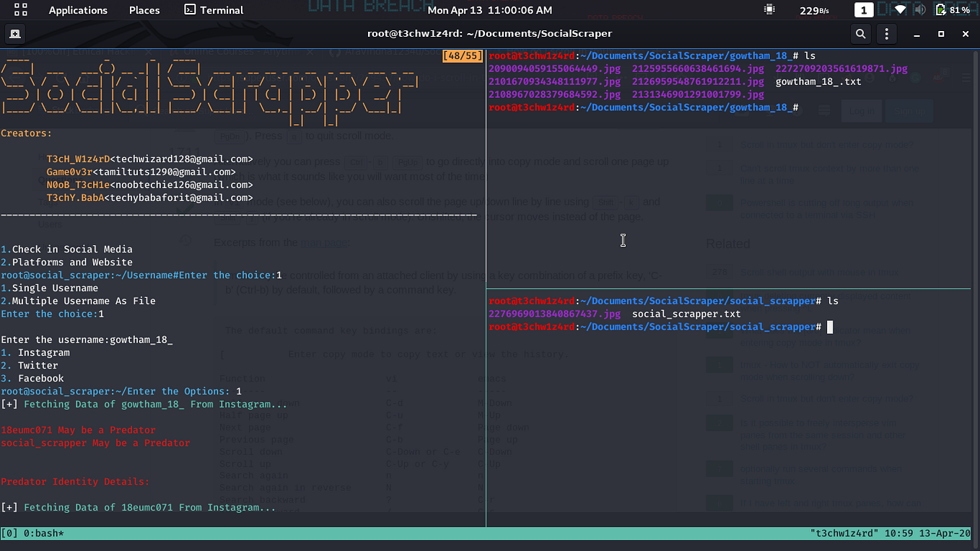The image size is (980, 551).
Task: Open the Wi-Fi network icon in the top bar
Action: click(900, 10)
